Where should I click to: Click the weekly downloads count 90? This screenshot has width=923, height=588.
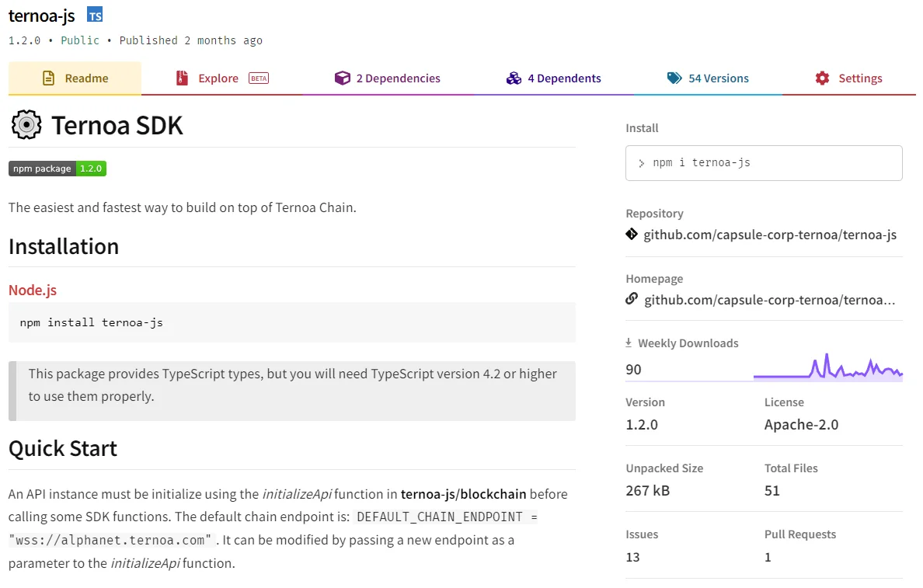[633, 370]
